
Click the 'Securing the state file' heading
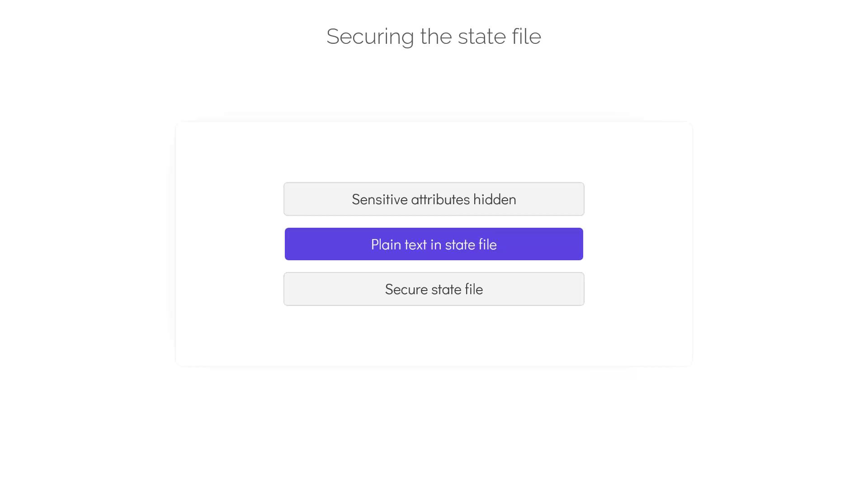434,37
